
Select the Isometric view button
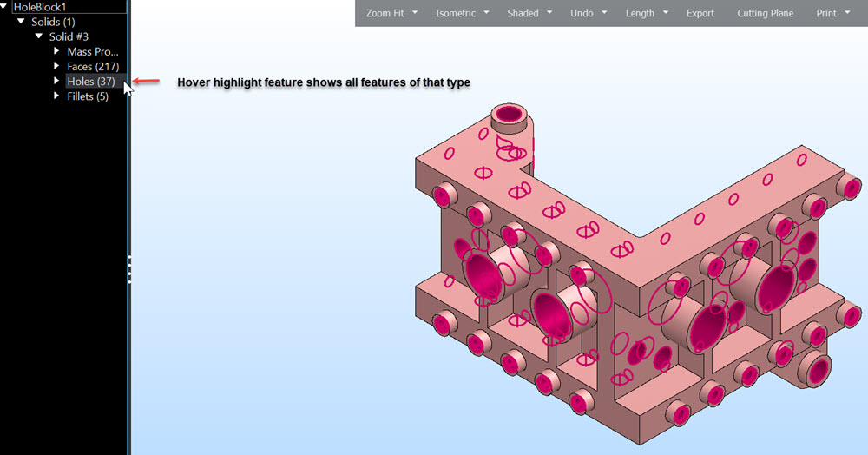(x=455, y=13)
